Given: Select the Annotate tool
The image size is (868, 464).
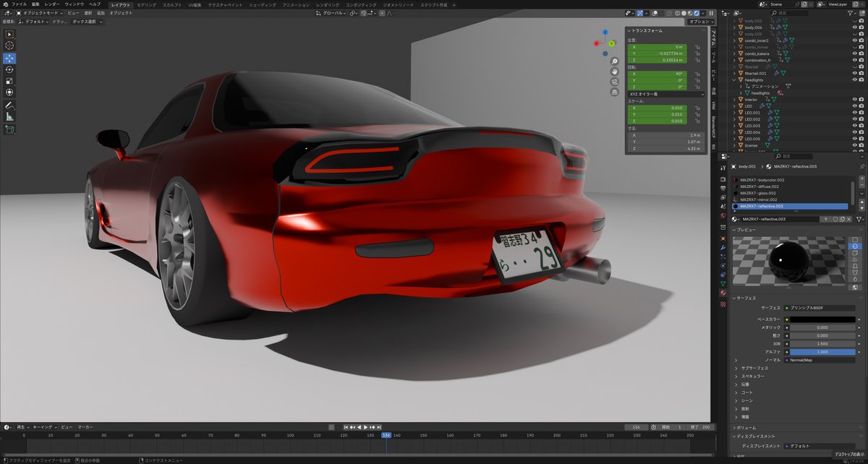Looking at the screenshot, I should 9,106.
